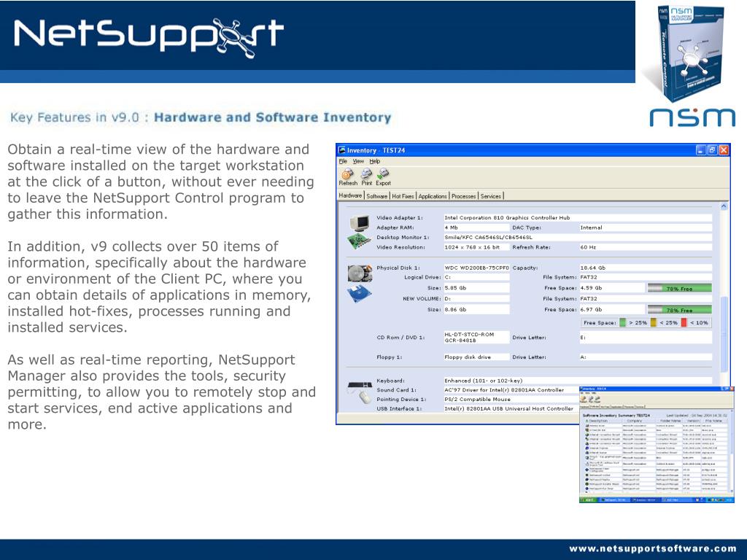
Task: Click the Sound Card AC'97 Driver field
Action: click(x=511, y=390)
